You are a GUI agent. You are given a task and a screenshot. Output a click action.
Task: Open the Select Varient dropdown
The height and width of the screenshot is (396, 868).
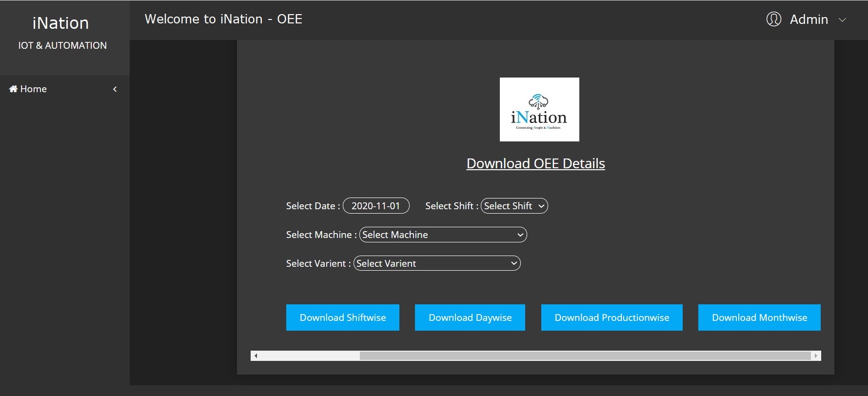tap(436, 263)
